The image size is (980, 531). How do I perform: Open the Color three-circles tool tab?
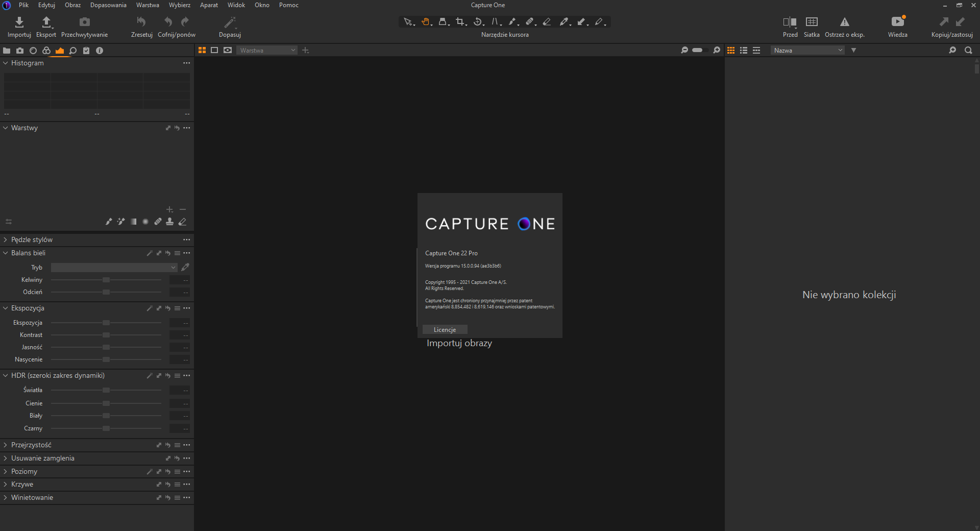[x=46, y=51]
